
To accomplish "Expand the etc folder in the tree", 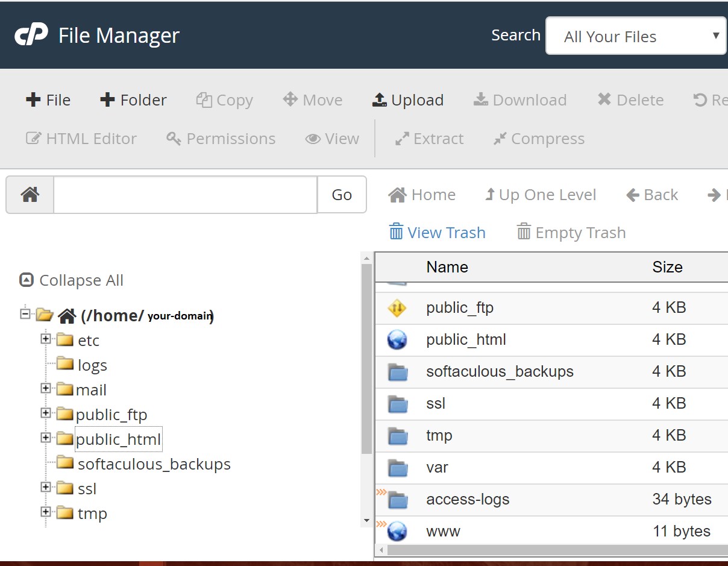I will [x=46, y=339].
